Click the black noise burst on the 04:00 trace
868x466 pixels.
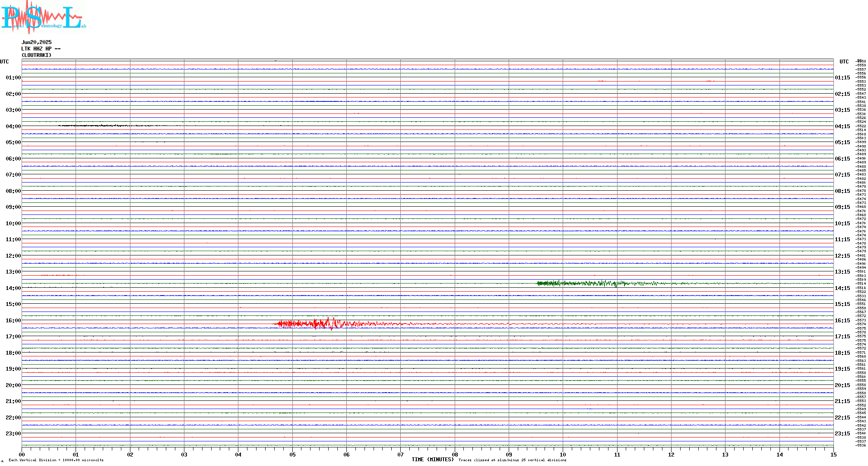coord(112,126)
